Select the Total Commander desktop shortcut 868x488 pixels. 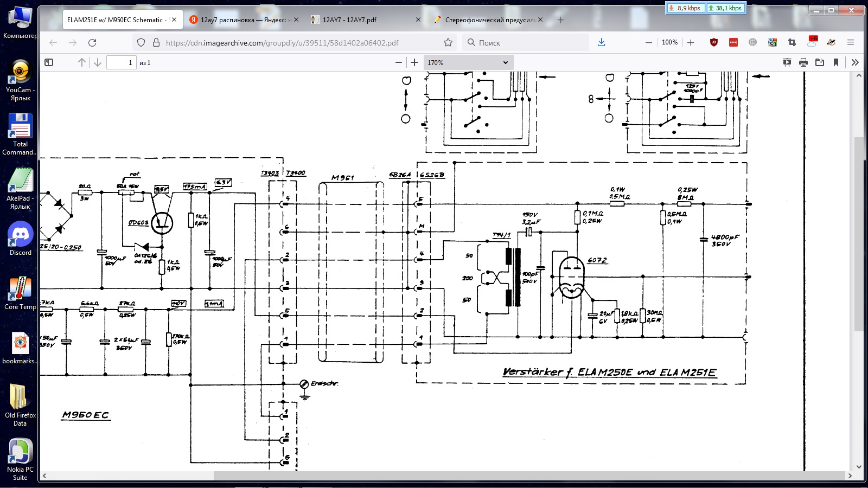(x=20, y=134)
